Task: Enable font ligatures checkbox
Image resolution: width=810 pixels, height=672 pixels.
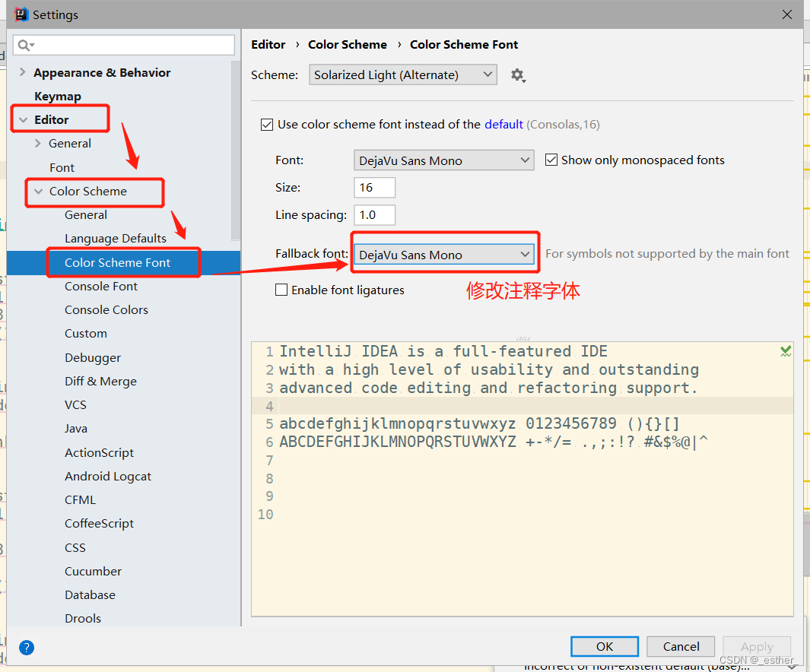Action: pyautogui.click(x=281, y=290)
